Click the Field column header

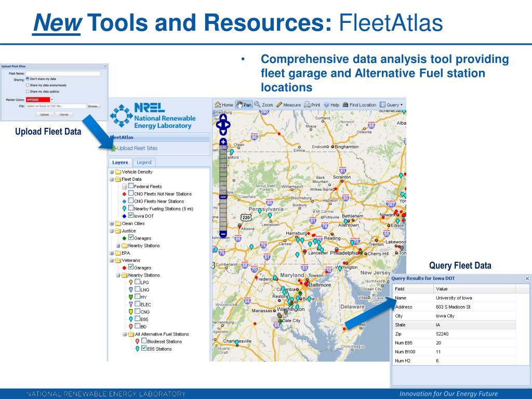[x=413, y=289]
